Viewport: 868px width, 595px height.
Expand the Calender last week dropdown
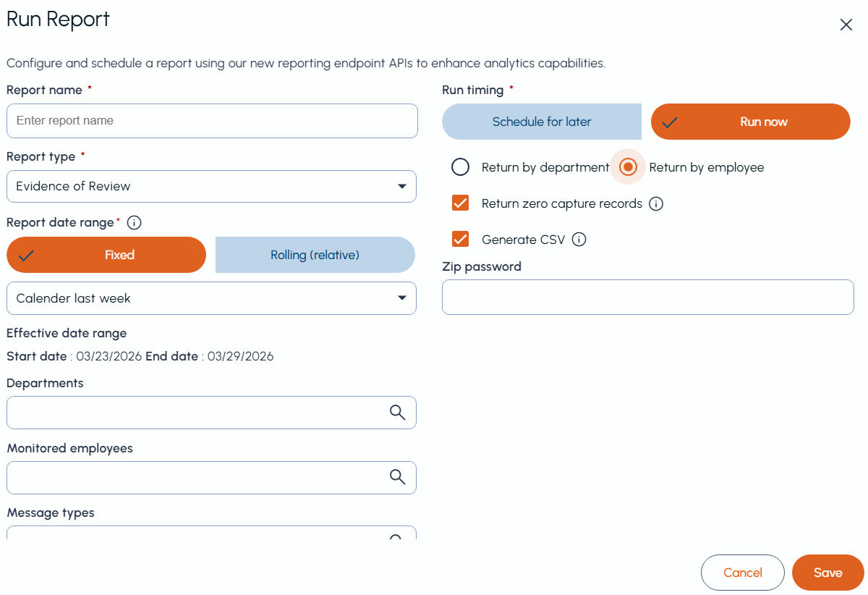(x=211, y=298)
